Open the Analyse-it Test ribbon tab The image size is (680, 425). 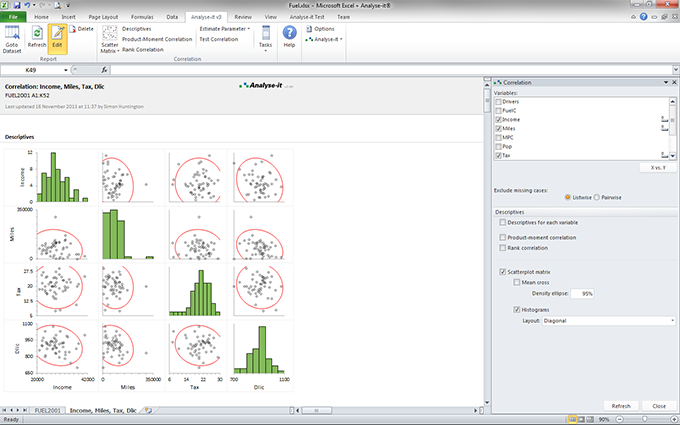click(307, 17)
